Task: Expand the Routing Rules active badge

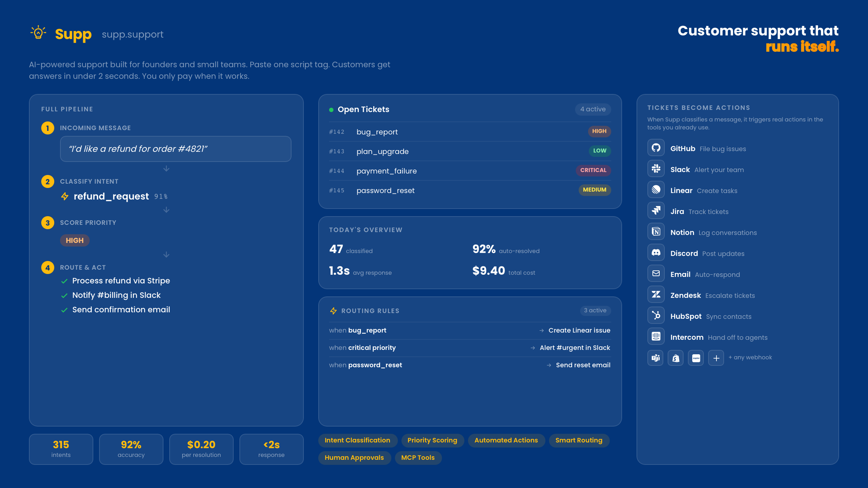Action: point(595,310)
